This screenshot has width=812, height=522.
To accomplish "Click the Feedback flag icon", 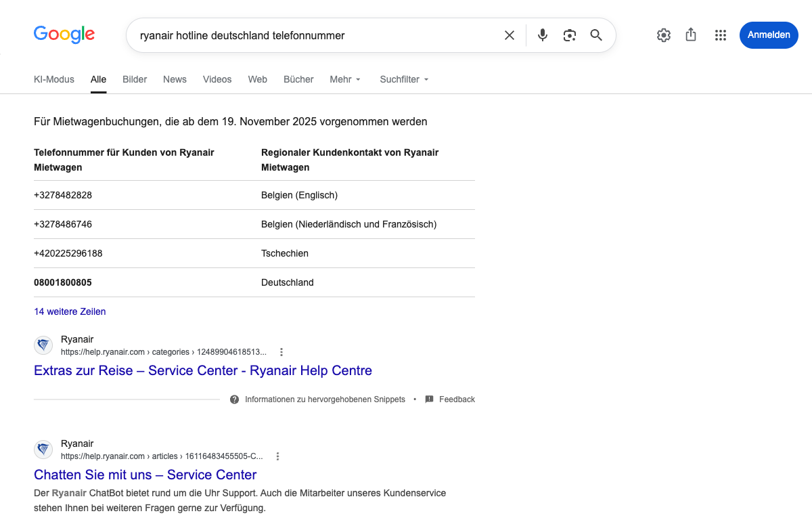I will (x=429, y=399).
